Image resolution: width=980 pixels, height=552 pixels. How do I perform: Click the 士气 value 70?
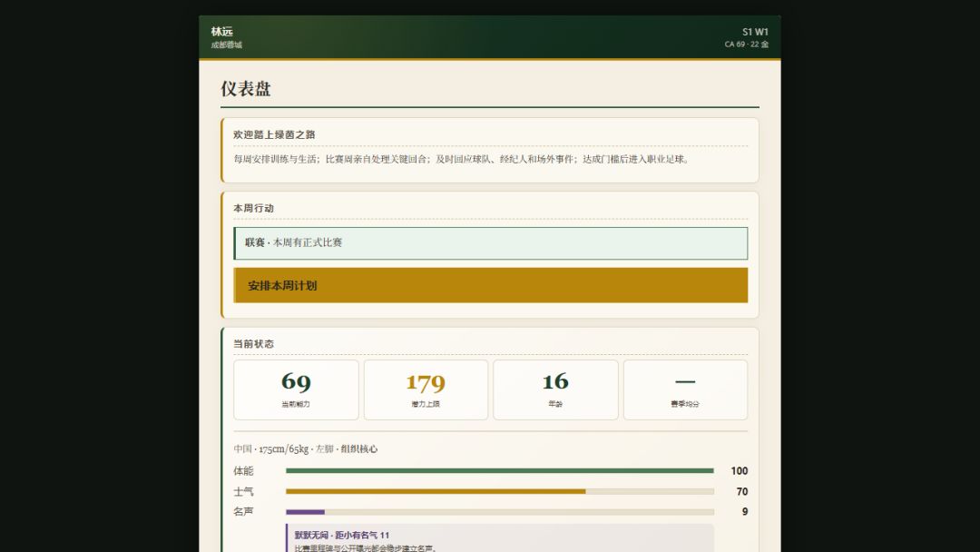(742, 491)
